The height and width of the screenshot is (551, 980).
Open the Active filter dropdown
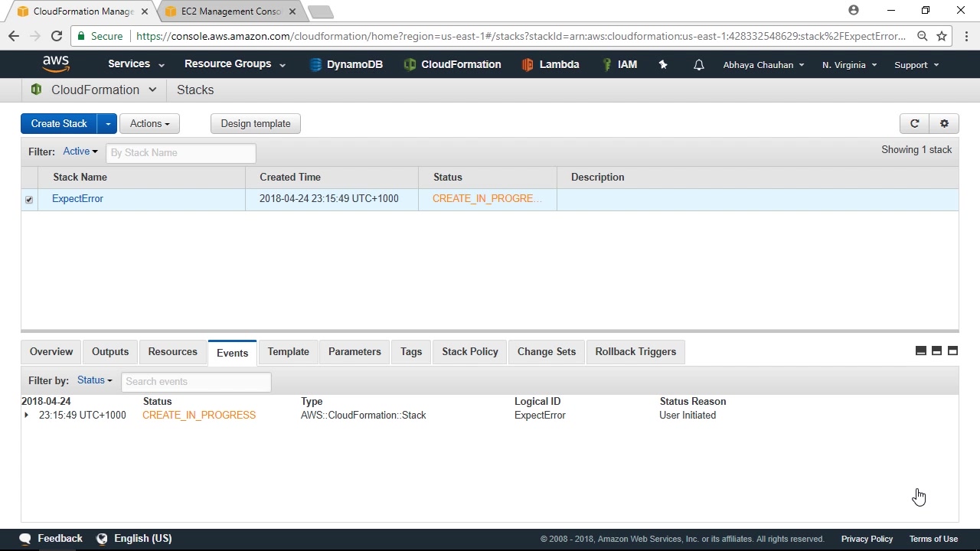pyautogui.click(x=80, y=152)
